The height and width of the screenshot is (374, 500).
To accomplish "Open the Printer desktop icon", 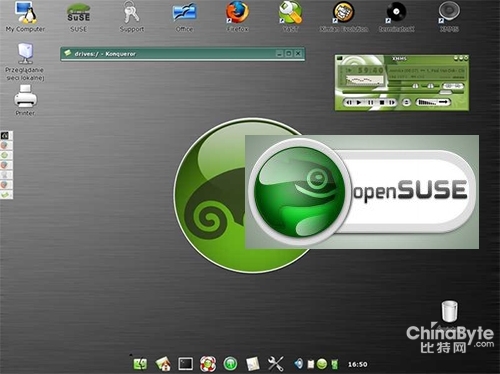I will (x=25, y=100).
